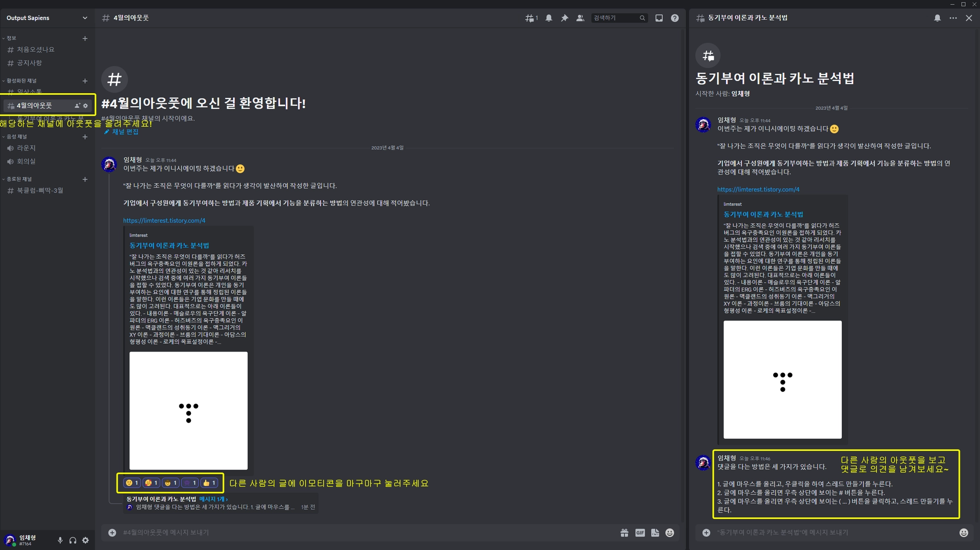Mute microphone in user panel

click(x=60, y=540)
